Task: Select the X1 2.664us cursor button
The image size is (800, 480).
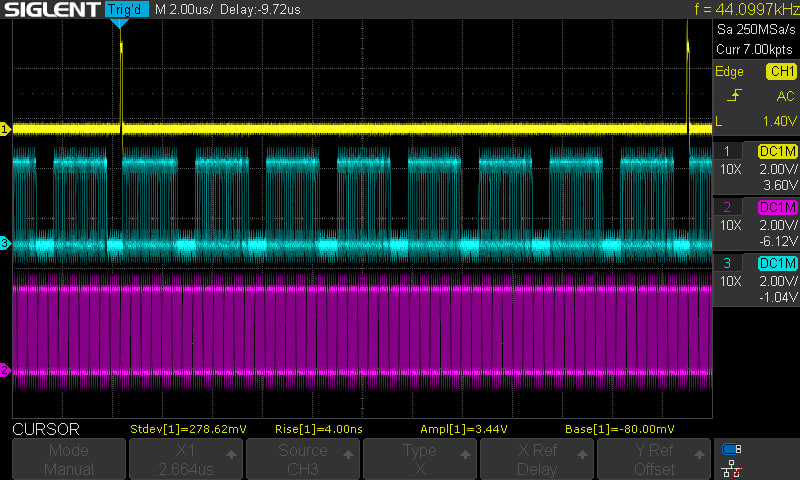Action: click(186, 459)
